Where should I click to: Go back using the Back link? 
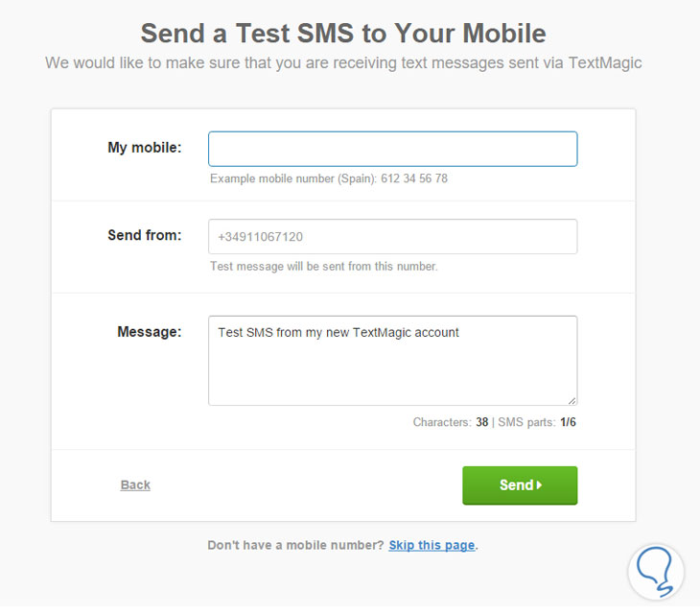[135, 485]
